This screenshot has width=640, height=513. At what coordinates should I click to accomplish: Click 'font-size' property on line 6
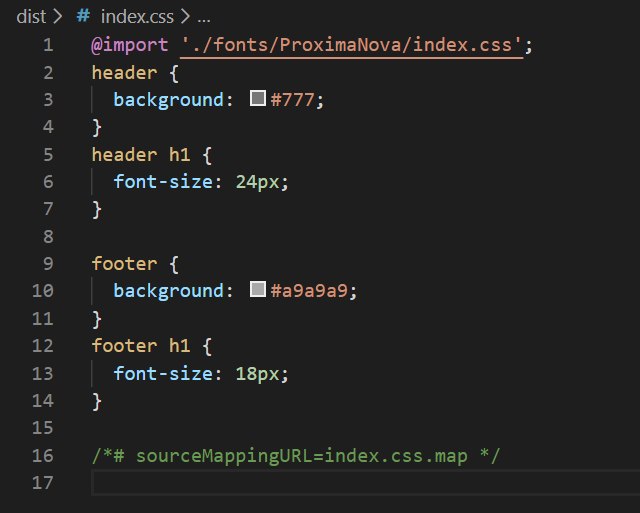coord(163,182)
